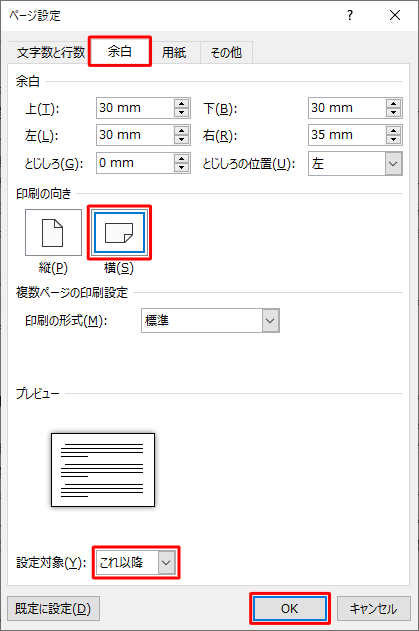Click the 既定に設定 button

(x=54, y=608)
